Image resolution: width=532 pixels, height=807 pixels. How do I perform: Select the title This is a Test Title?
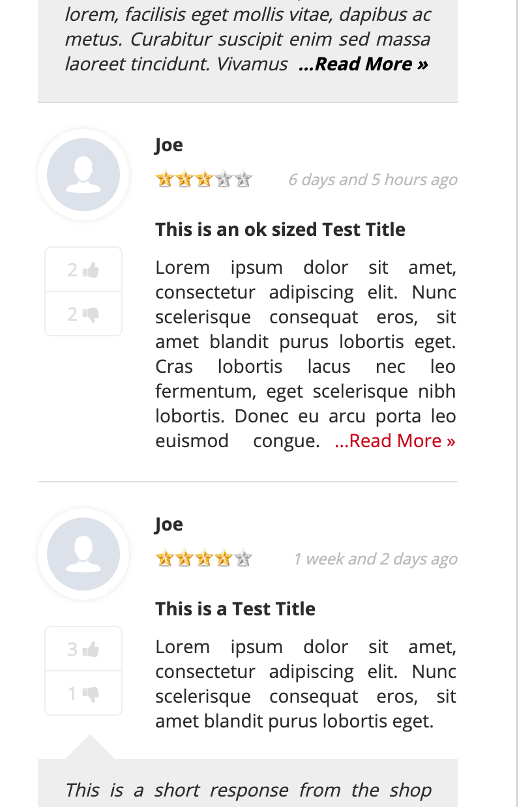pos(235,608)
